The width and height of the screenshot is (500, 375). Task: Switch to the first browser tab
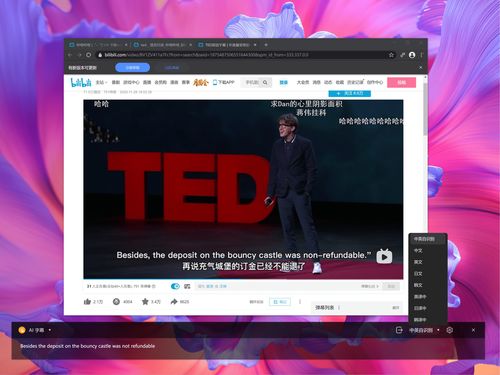(x=97, y=45)
